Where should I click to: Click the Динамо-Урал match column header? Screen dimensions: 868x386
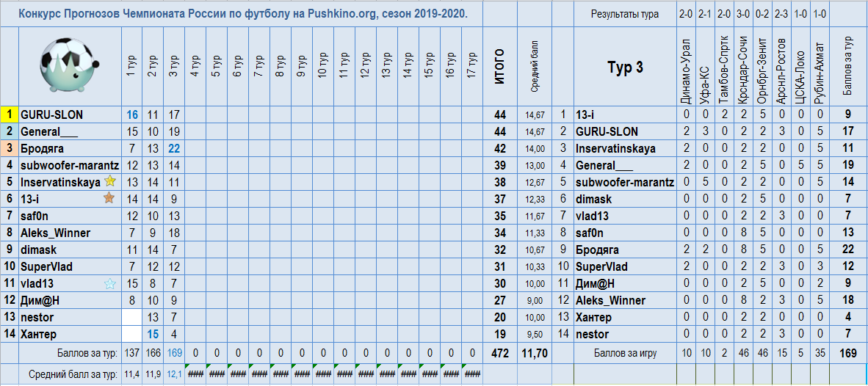(x=685, y=67)
